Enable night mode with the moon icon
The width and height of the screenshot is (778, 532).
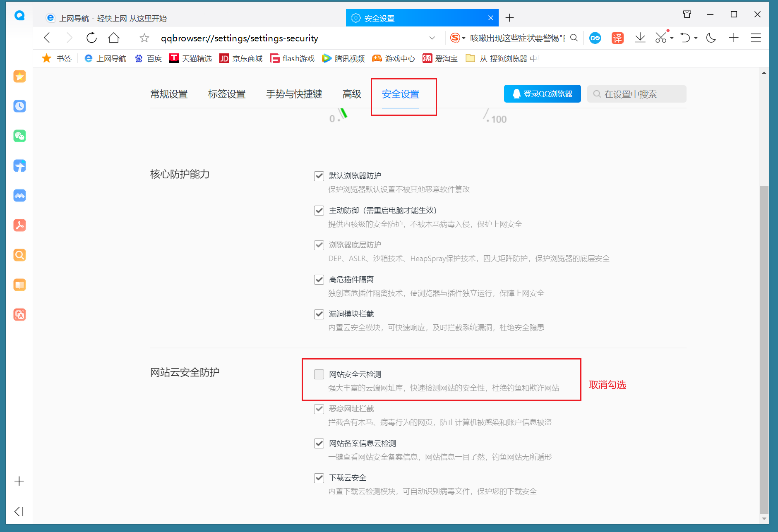pos(711,38)
